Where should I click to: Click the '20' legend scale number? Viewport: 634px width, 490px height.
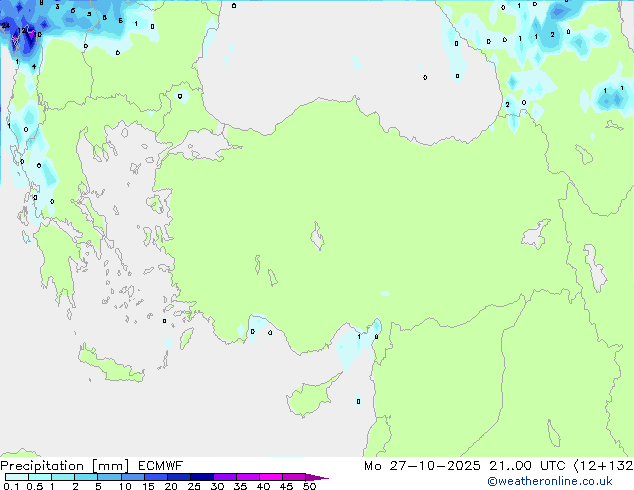coord(171,486)
